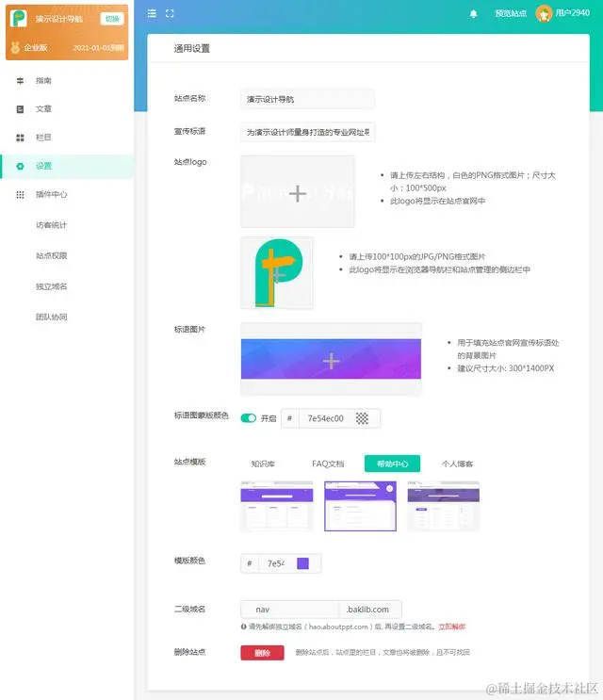Click the 宣传标语 input field

pos(307,132)
